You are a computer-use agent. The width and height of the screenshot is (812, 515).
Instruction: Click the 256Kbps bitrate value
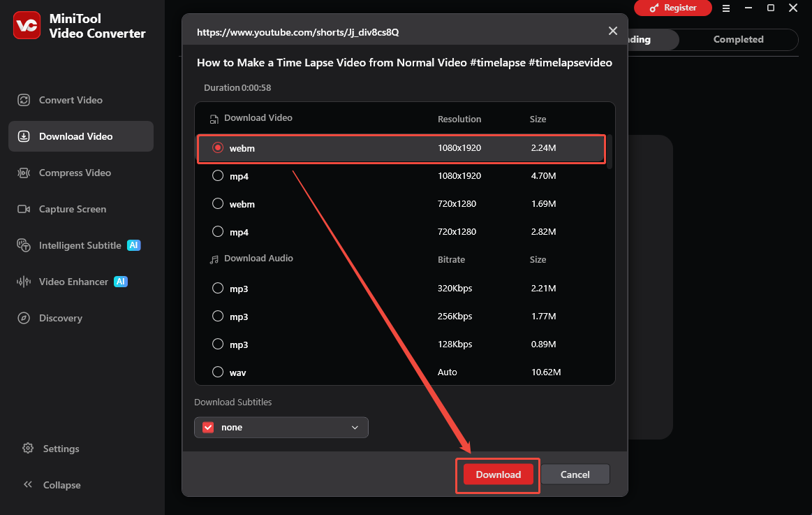pos(455,316)
